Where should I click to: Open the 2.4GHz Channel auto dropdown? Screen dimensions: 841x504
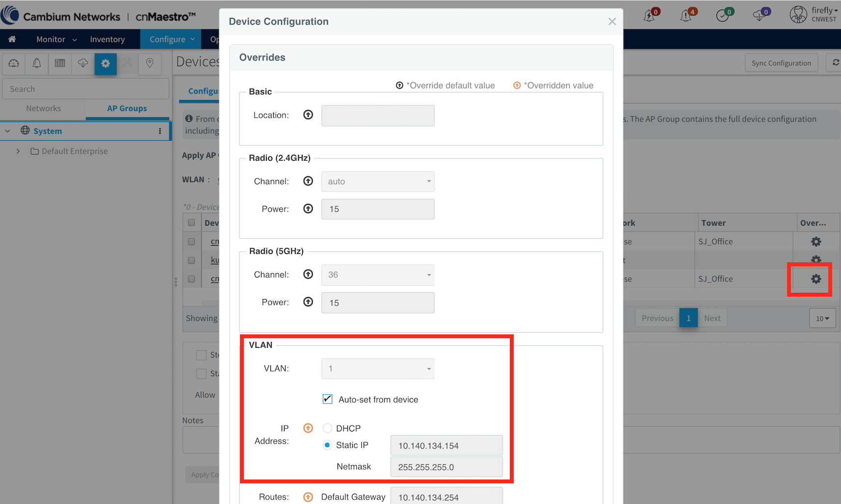378,181
